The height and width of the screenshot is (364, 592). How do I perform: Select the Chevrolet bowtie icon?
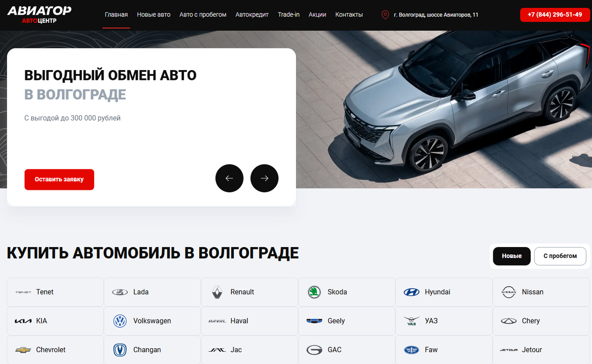click(23, 350)
